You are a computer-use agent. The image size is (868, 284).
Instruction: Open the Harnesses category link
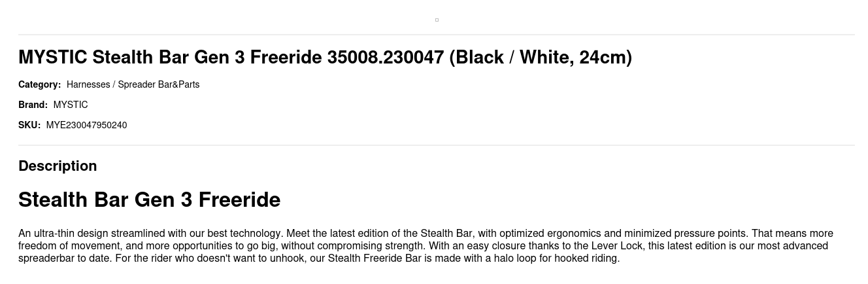[x=88, y=84]
